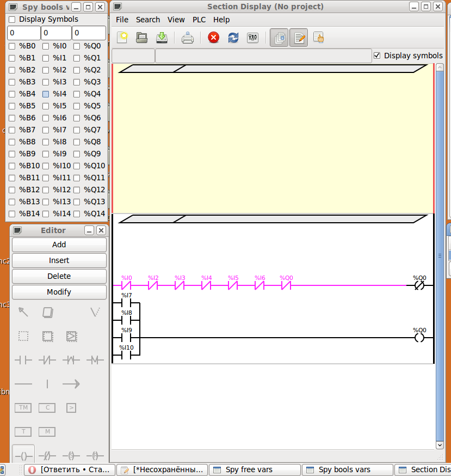
Task: Select the dashed V connection tool
Action: (x=95, y=312)
